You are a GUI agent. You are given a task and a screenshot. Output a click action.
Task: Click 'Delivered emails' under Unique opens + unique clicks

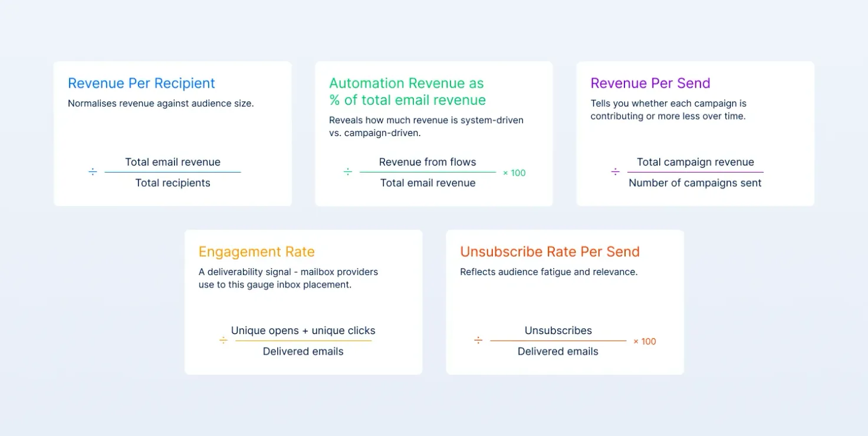[x=303, y=351]
